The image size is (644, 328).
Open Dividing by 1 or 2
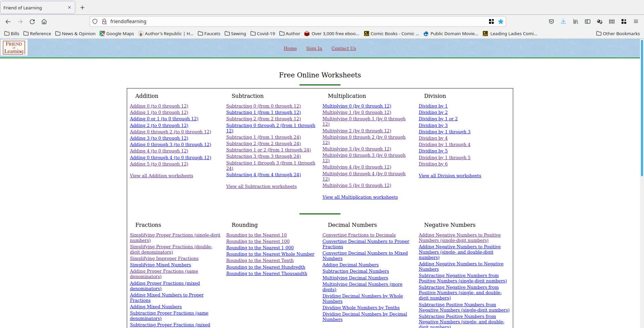438,119
